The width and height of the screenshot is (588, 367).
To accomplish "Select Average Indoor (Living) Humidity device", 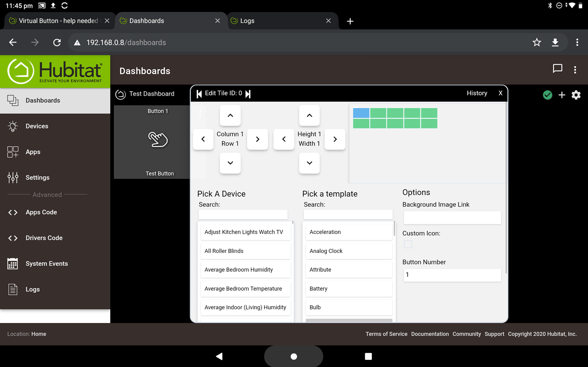I will [245, 307].
